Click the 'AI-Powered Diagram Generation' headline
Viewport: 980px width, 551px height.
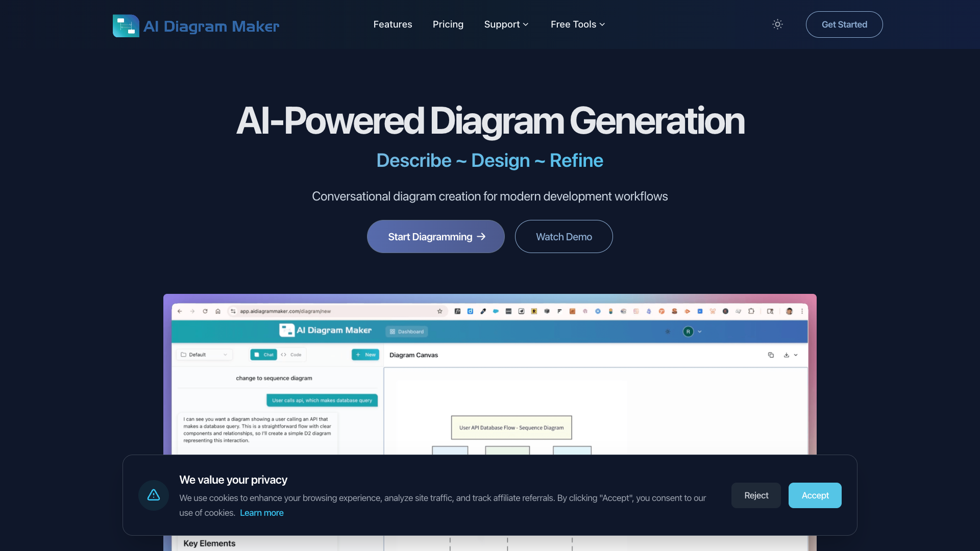click(x=490, y=121)
